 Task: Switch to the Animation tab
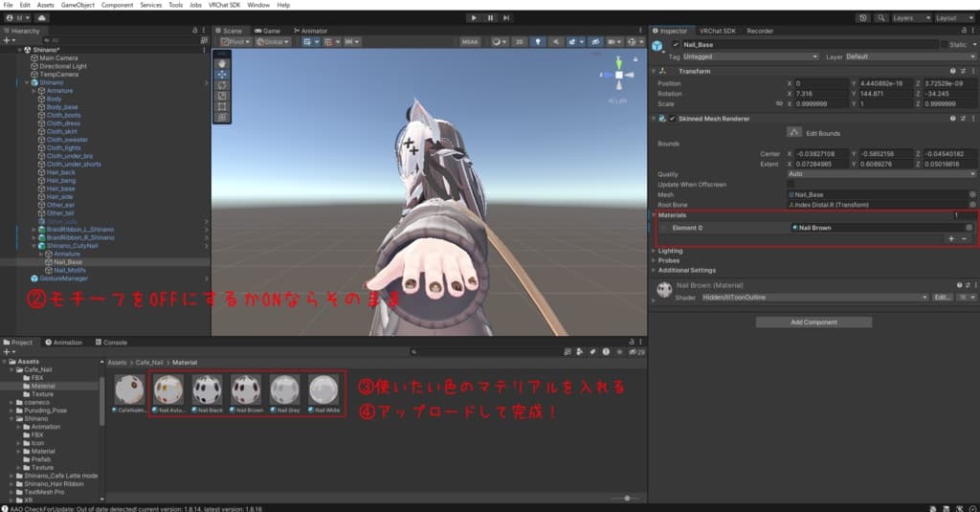coord(64,343)
